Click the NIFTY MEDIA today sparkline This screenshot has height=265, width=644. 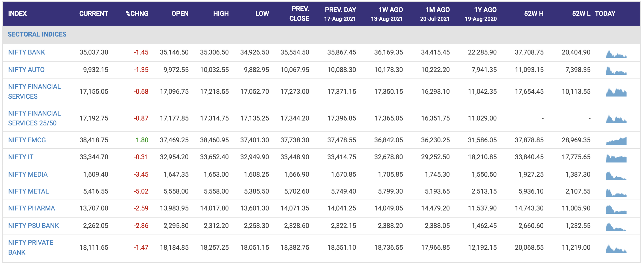(616, 176)
